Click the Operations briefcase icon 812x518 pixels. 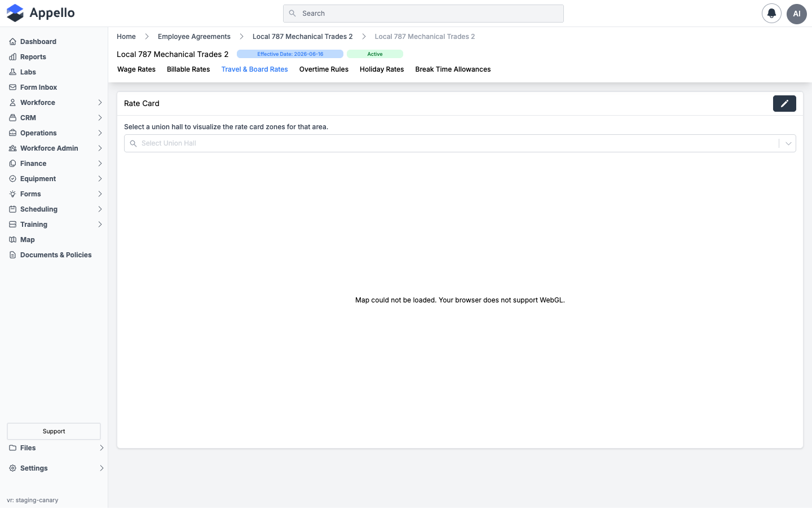(x=12, y=133)
